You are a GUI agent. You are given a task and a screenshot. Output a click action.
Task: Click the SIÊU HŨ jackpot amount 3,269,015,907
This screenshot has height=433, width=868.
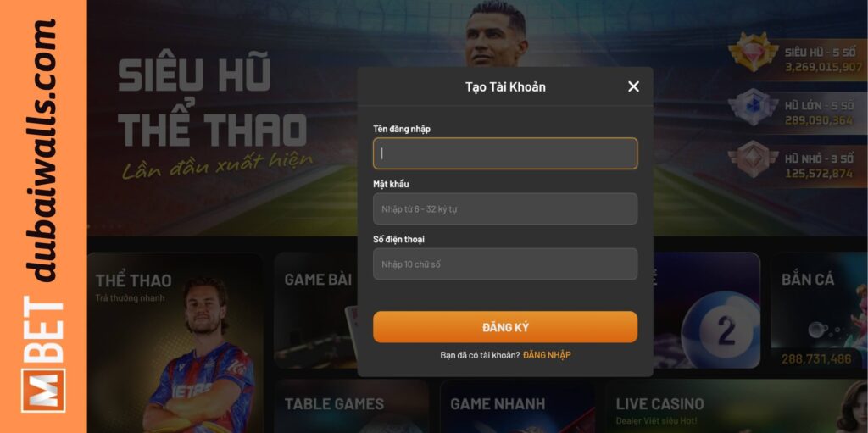(x=823, y=67)
